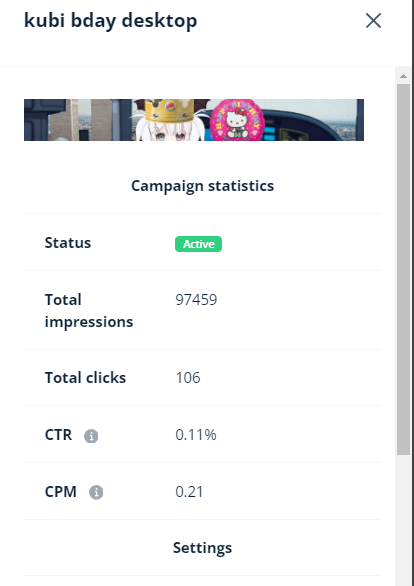Screen dimensions: 414x586
Task: Click the Settings section heading
Action: 203,548
